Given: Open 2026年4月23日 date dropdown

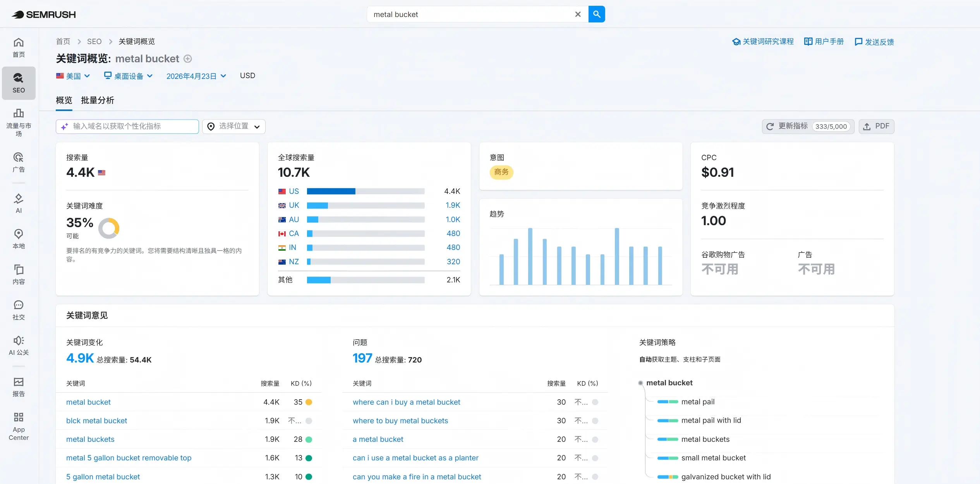Looking at the screenshot, I should [x=196, y=76].
